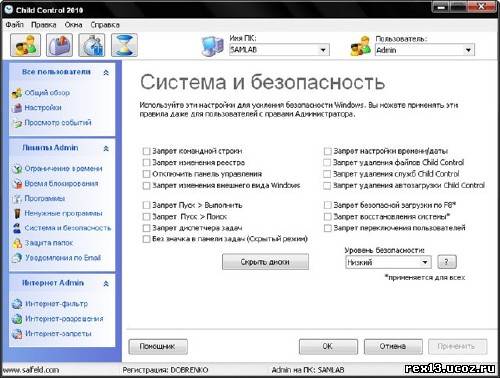Click the OK button

tap(328, 347)
